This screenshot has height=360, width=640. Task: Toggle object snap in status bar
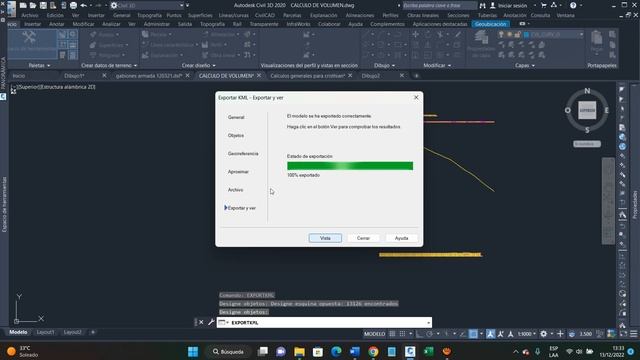click(473, 334)
